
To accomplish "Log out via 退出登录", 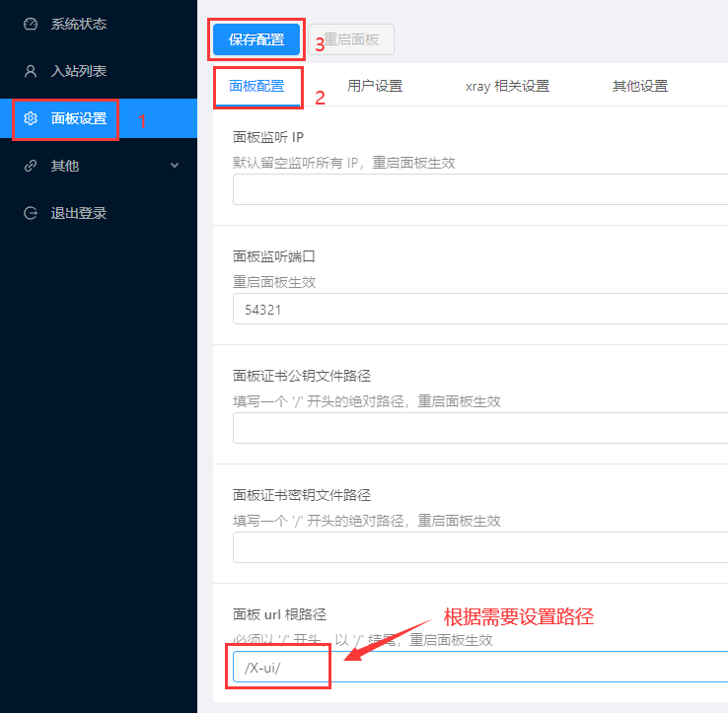I will pos(78,213).
